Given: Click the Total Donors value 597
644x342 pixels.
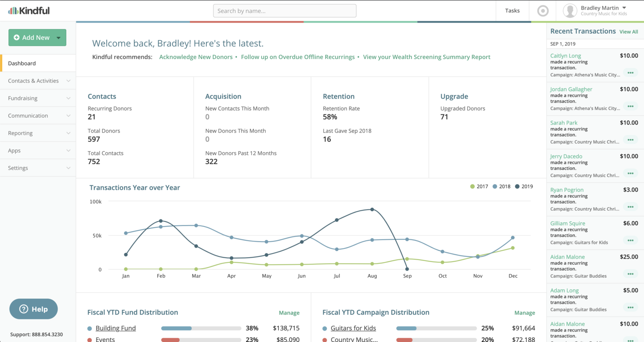Looking at the screenshot, I should pos(94,139).
